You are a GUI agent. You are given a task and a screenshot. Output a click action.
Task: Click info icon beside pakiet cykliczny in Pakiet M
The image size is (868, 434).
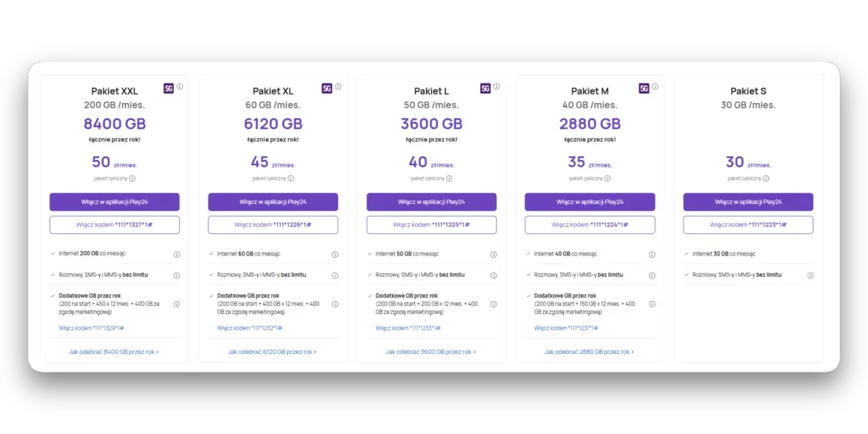coord(608,178)
